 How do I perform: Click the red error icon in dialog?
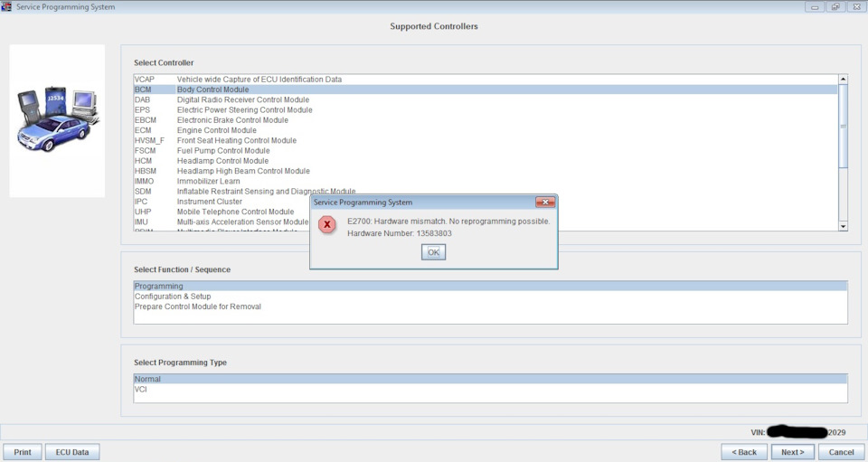(326, 224)
